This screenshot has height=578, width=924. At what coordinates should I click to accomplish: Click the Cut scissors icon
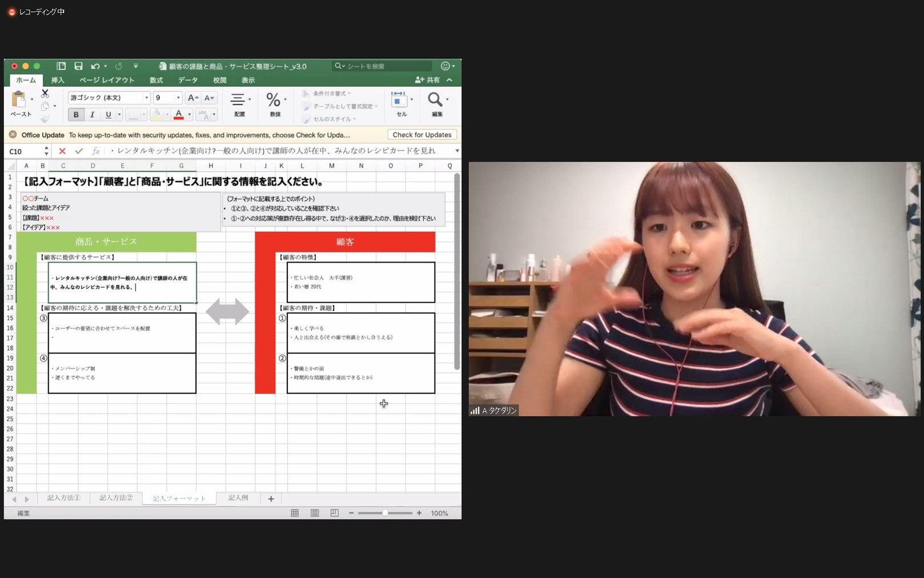[x=45, y=94]
